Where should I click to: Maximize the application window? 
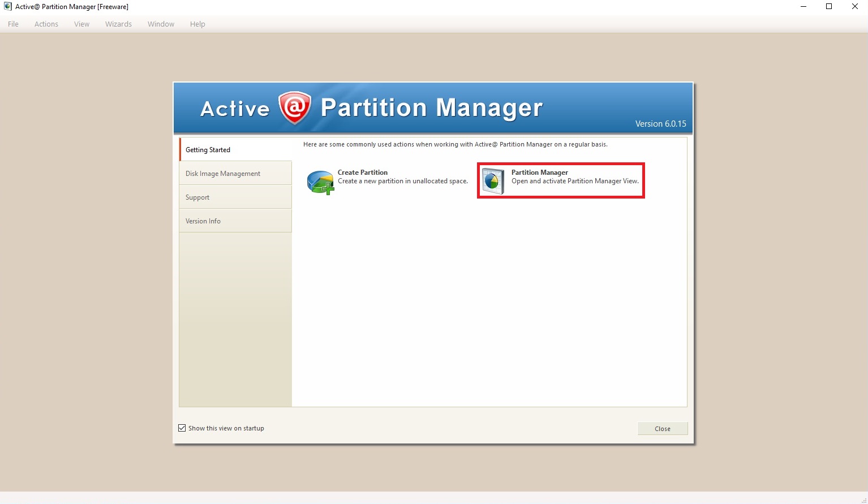point(829,7)
